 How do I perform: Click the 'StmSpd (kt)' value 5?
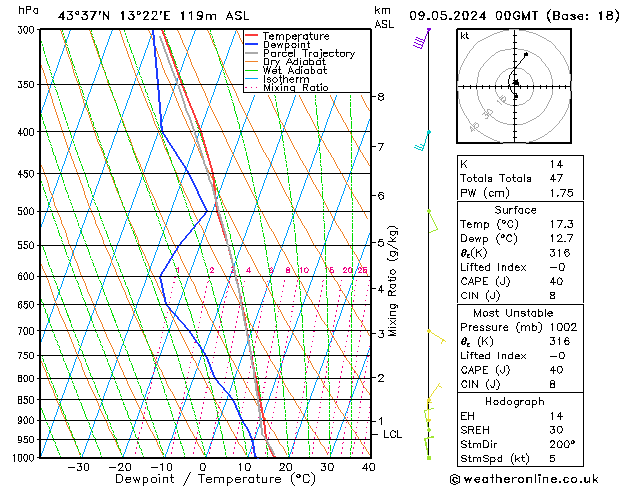click(553, 458)
